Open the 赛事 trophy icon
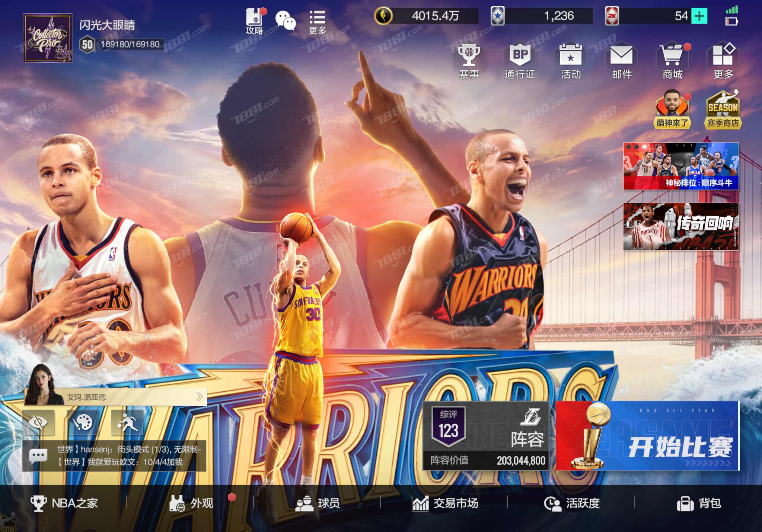 coord(469,62)
